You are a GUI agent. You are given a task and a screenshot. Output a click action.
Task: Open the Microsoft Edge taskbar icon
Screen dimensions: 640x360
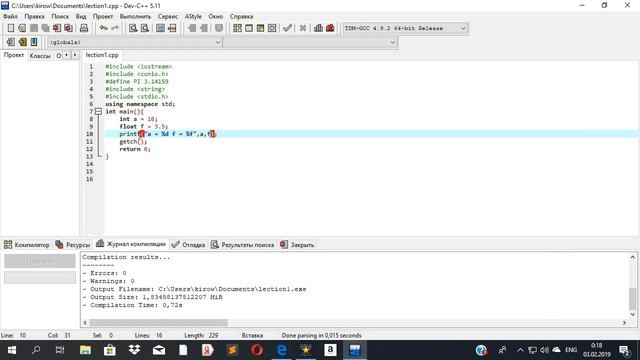click(x=281, y=350)
